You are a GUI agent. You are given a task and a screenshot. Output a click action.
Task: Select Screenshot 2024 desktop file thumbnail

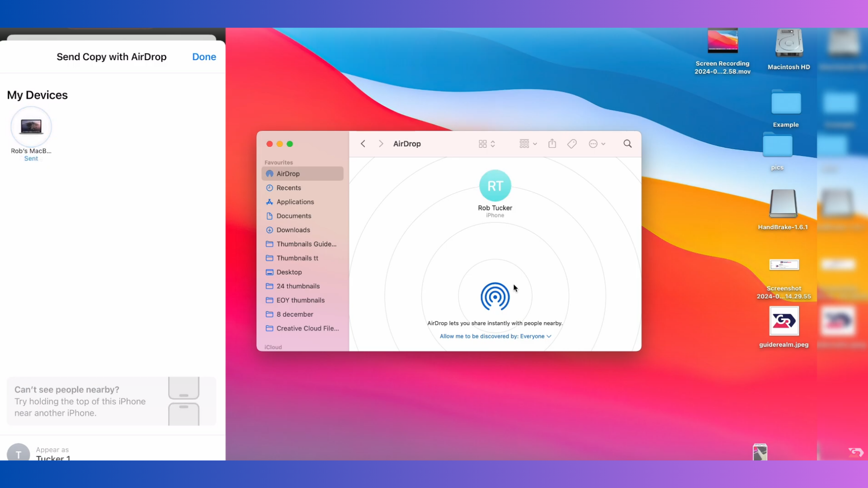click(x=784, y=265)
